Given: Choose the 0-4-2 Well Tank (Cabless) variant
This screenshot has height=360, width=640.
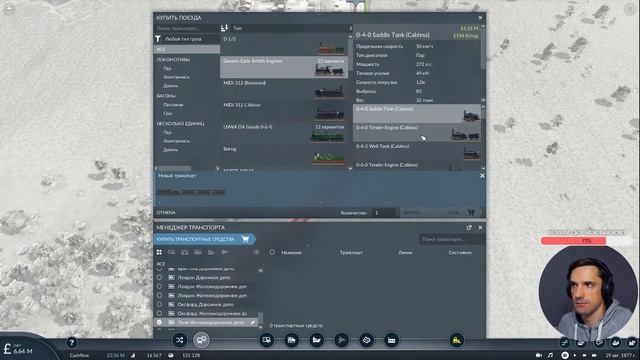Looking at the screenshot, I should (x=417, y=151).
